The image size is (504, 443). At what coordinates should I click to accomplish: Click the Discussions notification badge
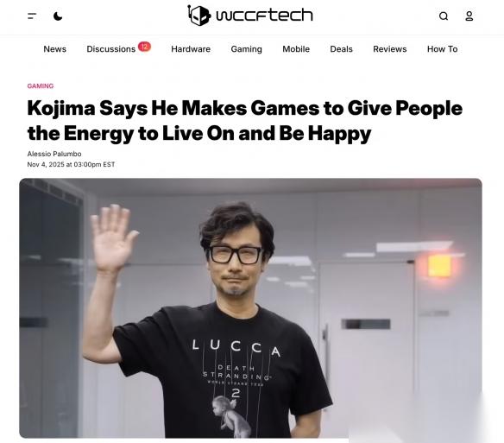click(144, 47)
